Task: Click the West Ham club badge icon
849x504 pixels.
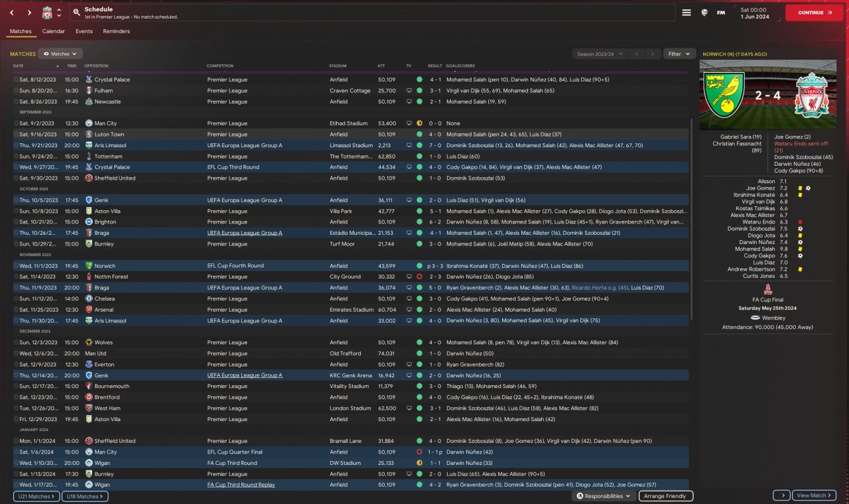Action: pyautogui.click(x=88, y=409)
